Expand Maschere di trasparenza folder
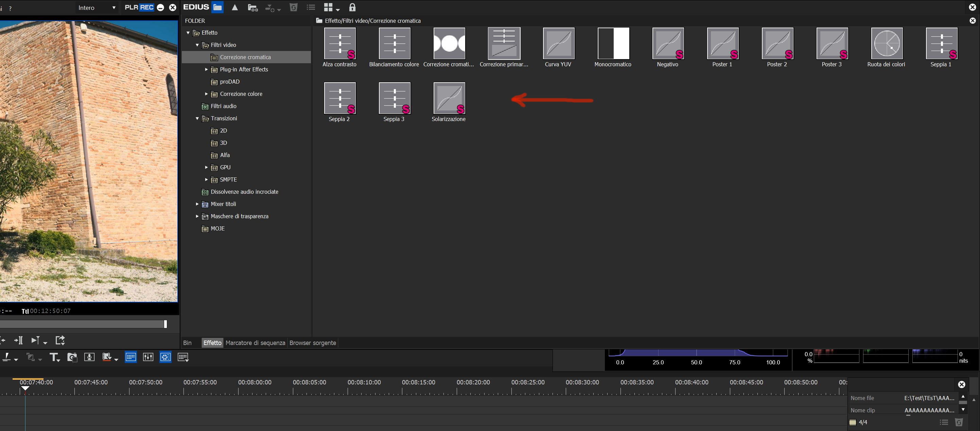This screenshot has width=980, height=431. [197, 216]
